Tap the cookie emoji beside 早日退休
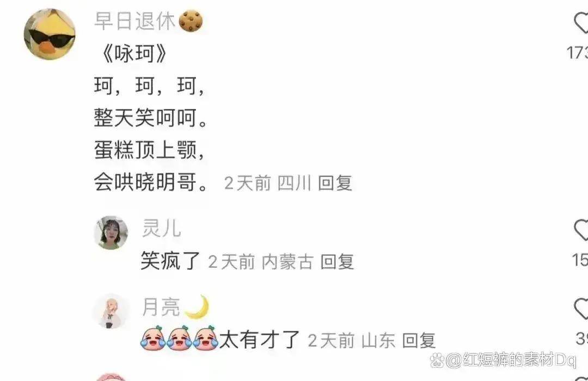The image size is (588, 381). [x=191, y=21]
